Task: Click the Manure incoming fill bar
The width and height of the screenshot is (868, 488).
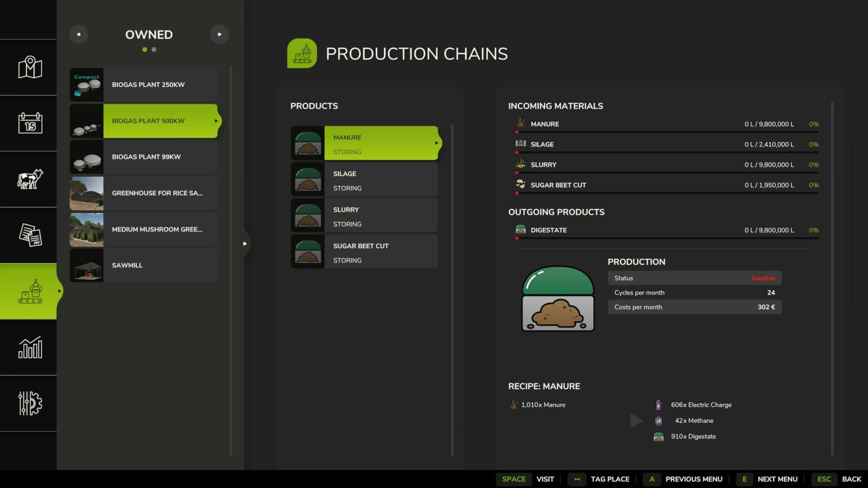Action: 667,132
